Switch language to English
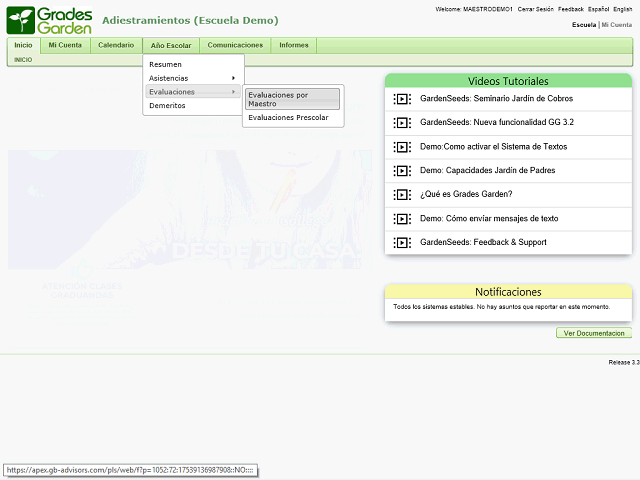Image resolution: width=640 pixels, height=480 pixels. [622, 9]
